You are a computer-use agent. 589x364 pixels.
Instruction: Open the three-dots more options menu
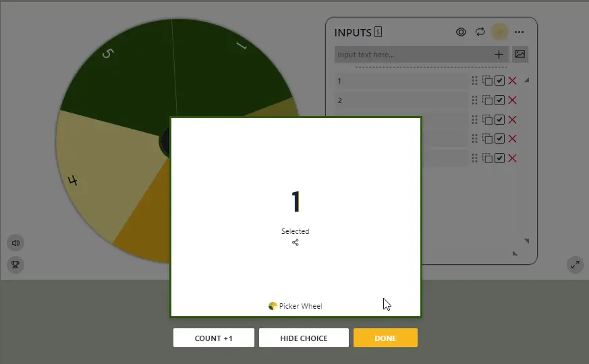point(519,32)
